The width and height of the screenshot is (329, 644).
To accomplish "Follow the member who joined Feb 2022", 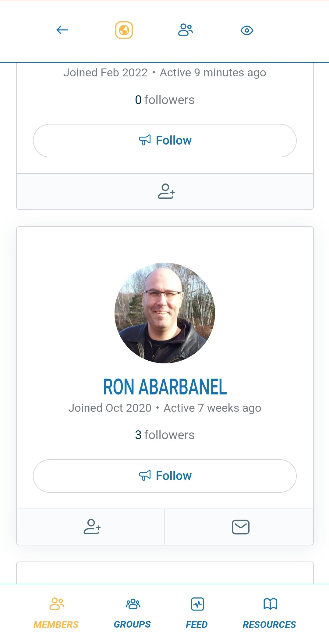I will click(165, 141).
